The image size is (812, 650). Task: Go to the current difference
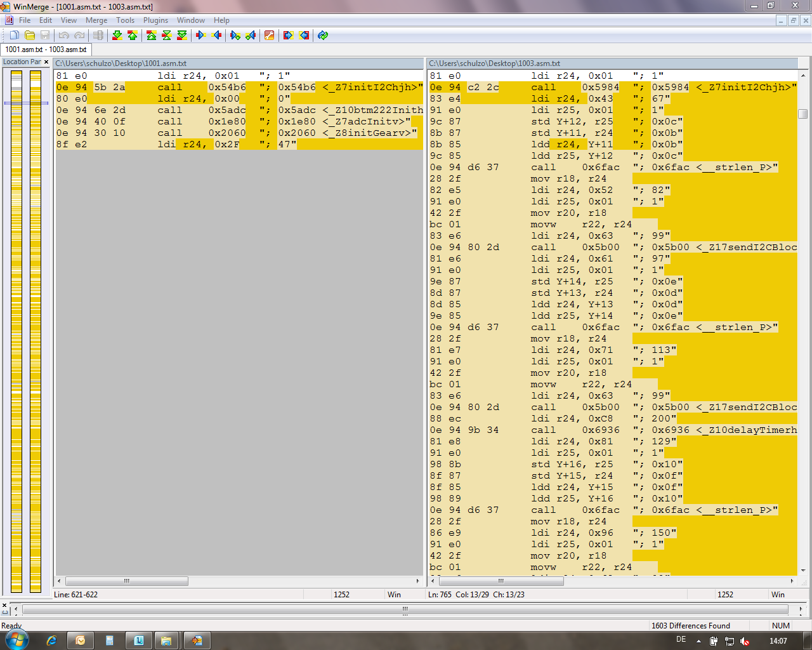167,36
